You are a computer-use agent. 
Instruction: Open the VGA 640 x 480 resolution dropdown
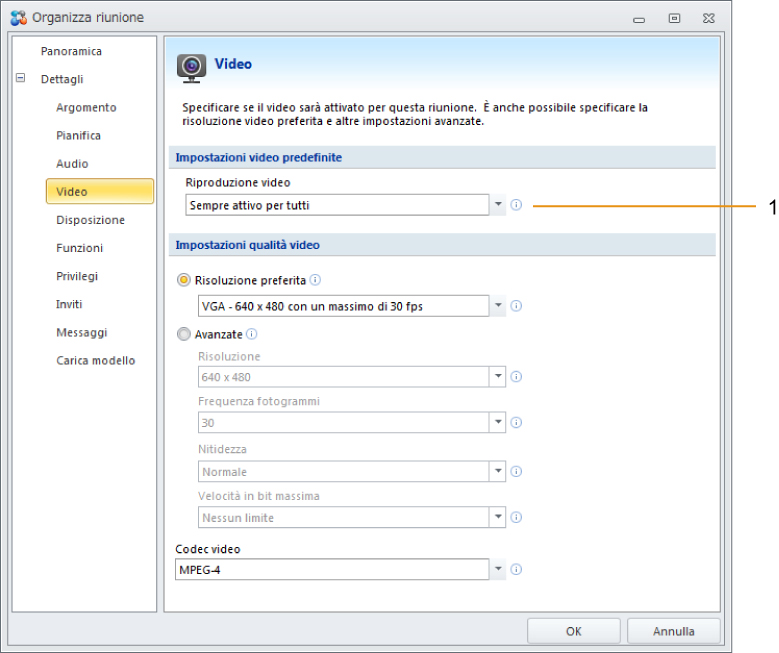497,306
